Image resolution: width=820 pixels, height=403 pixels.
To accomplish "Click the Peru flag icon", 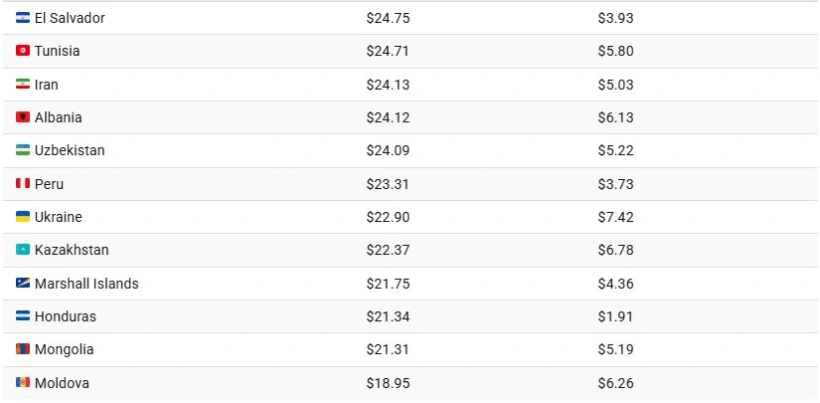I will click(x=23, y=184).
